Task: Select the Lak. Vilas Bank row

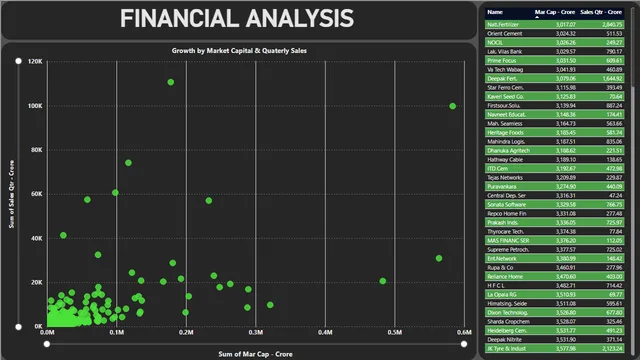Action: pyautogui.click(x=554, y=51)
